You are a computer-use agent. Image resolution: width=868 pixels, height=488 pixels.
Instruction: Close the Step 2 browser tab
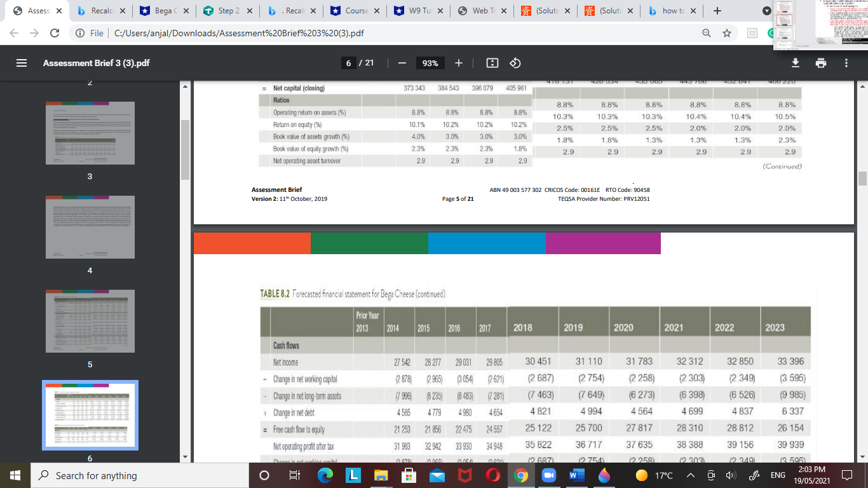(250, 11)
